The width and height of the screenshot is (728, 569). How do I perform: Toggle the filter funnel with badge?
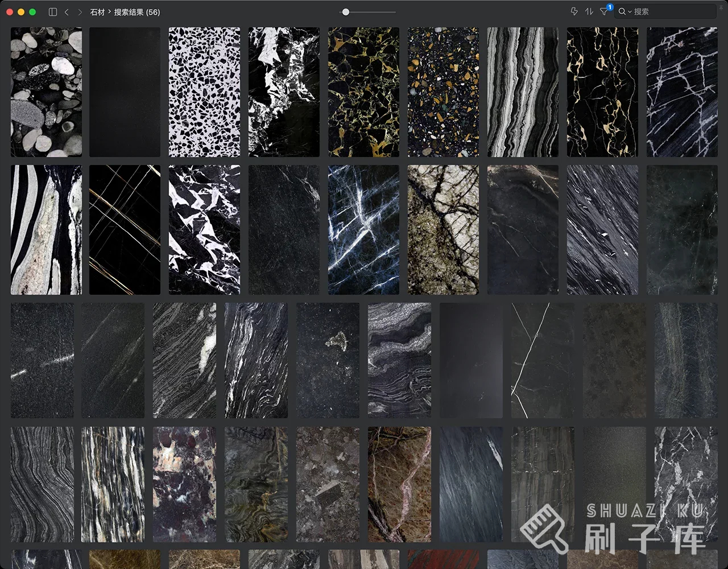pos(604,12)
